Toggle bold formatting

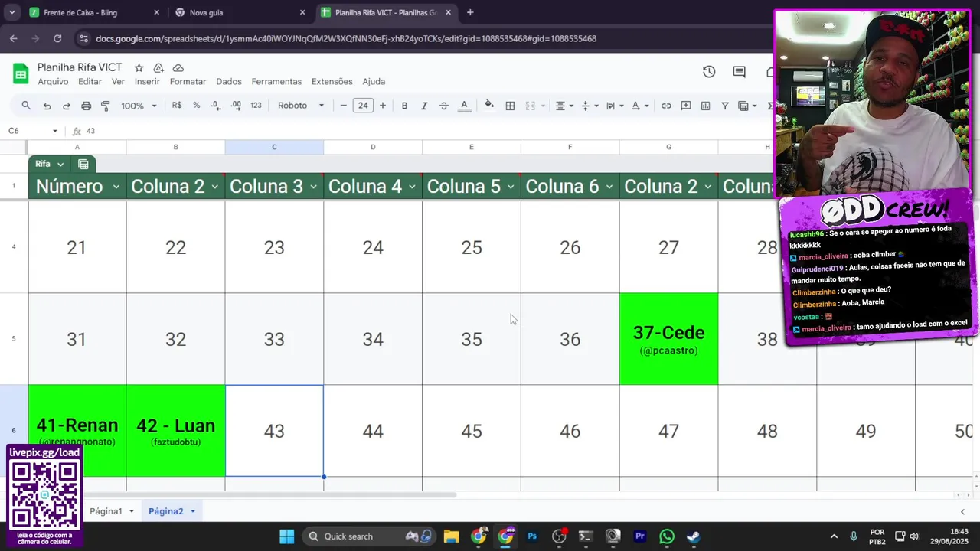click(x=404, y=106)
